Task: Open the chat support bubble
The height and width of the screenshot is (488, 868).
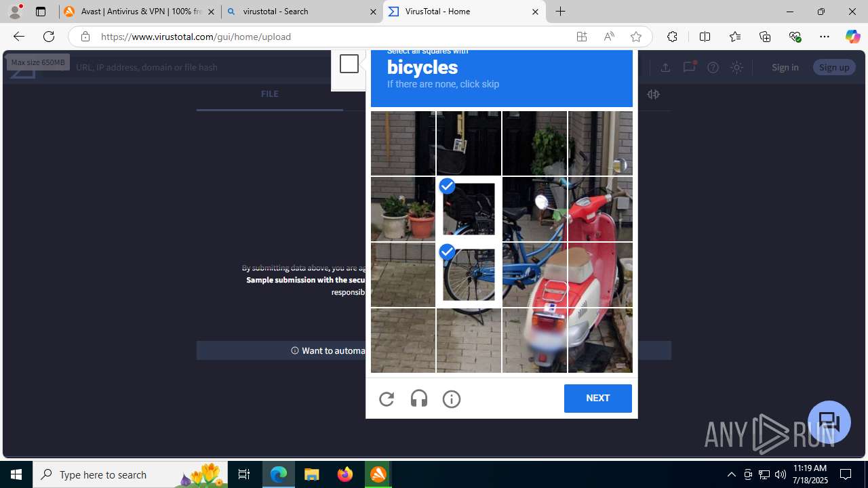Action: [829, 422]
